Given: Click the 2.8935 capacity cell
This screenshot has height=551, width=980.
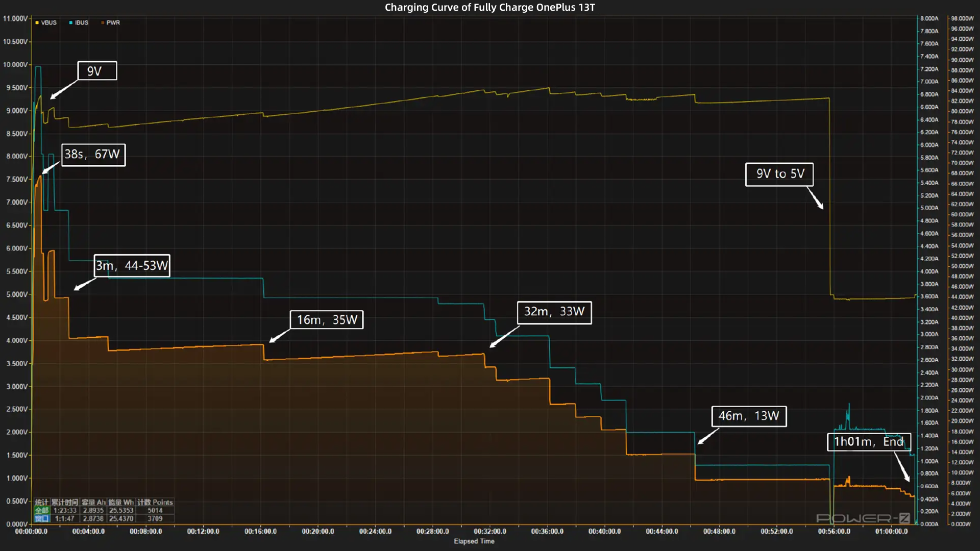Looking at the screenshot, I should coord(93,510).
